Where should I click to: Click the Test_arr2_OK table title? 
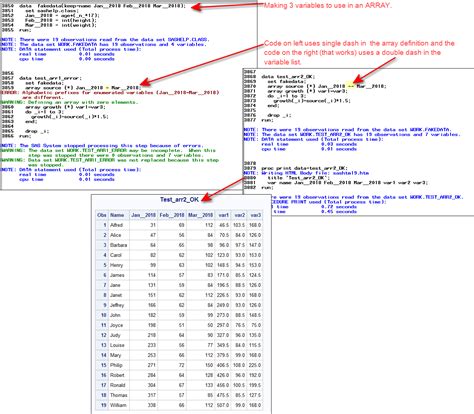click(179, 200)
